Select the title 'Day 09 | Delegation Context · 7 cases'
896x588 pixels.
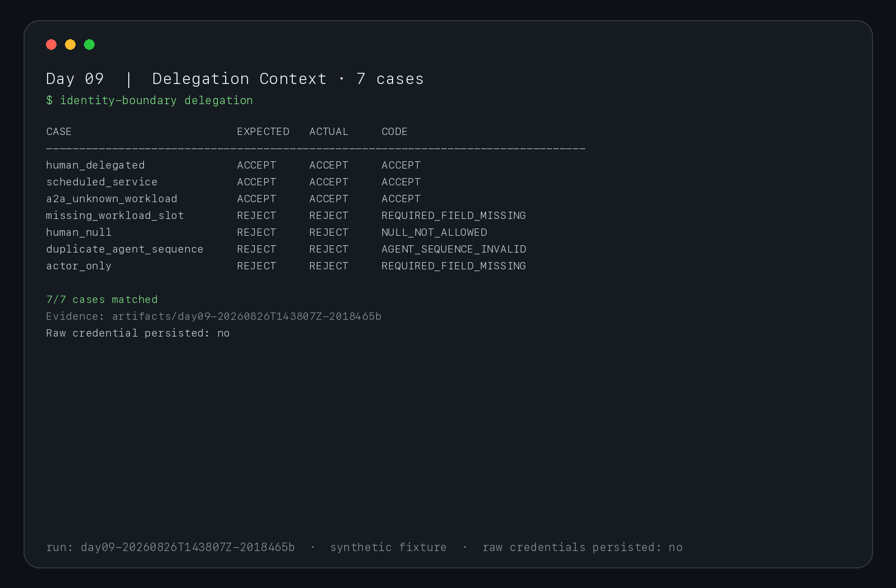(x=235, y=79)
